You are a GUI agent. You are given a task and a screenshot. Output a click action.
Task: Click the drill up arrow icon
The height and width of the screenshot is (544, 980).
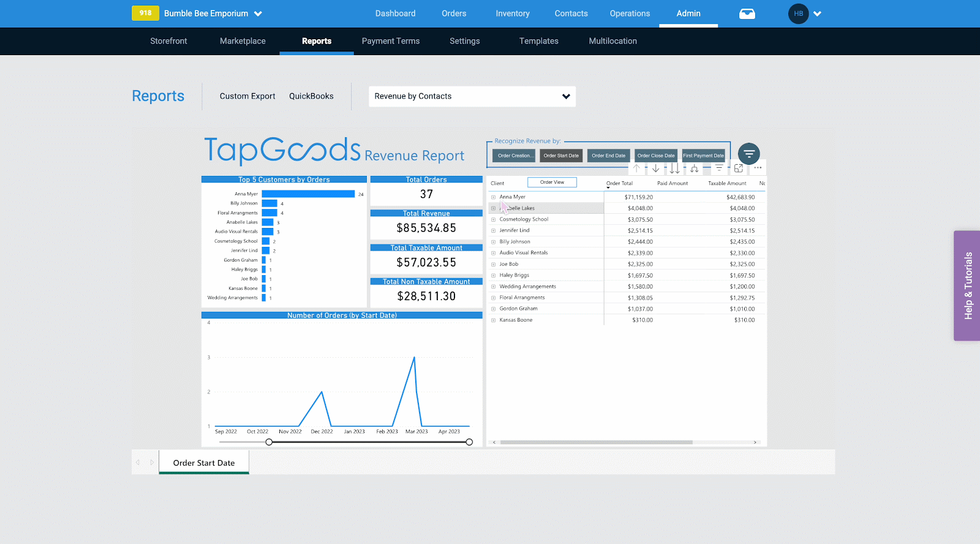click(636, 168)
